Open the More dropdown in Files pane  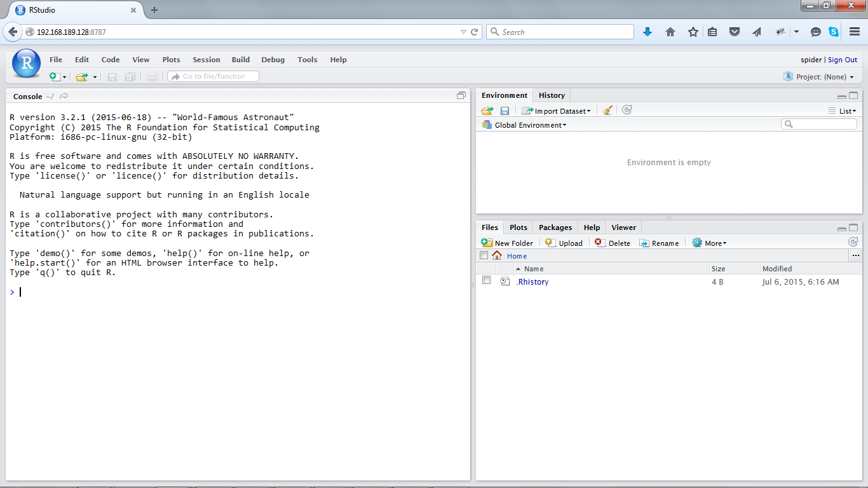tap(709, 243)
